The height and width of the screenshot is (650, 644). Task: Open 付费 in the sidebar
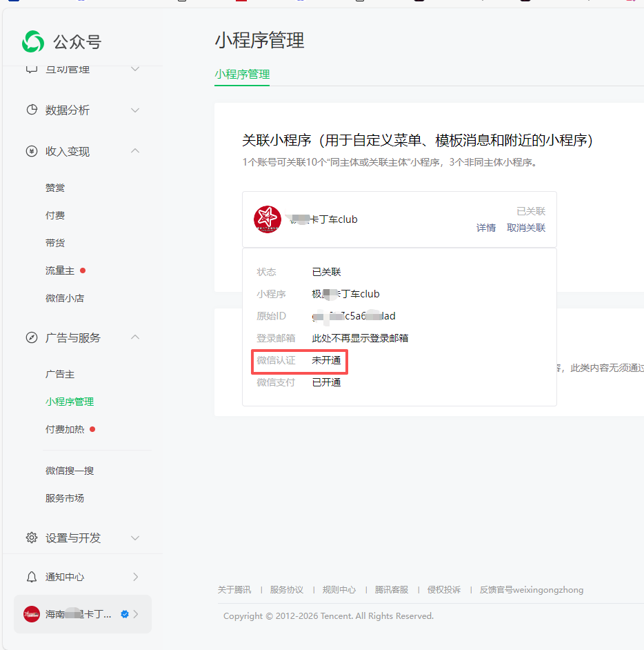[x=55, y=215]
